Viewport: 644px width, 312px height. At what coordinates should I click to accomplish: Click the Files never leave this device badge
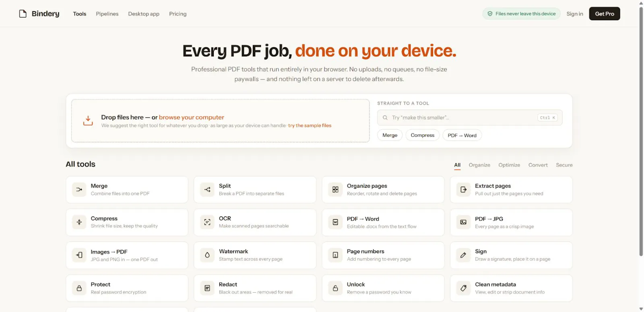click(521, 14)
